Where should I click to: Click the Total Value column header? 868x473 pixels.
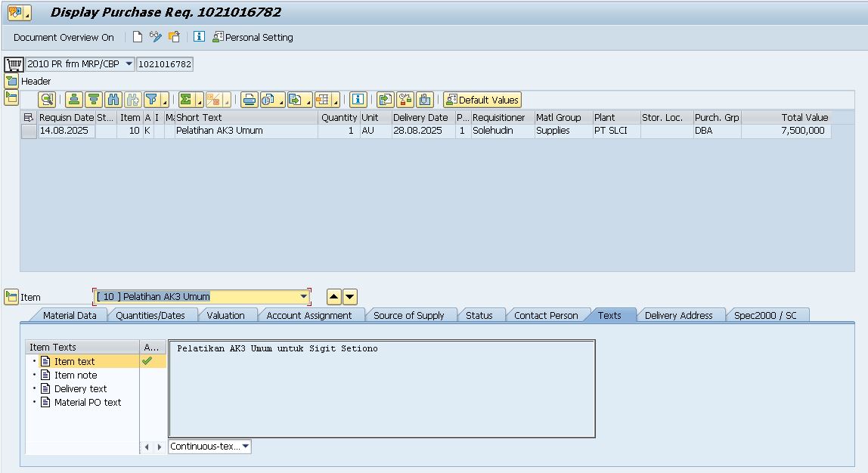tap(786, 117)
